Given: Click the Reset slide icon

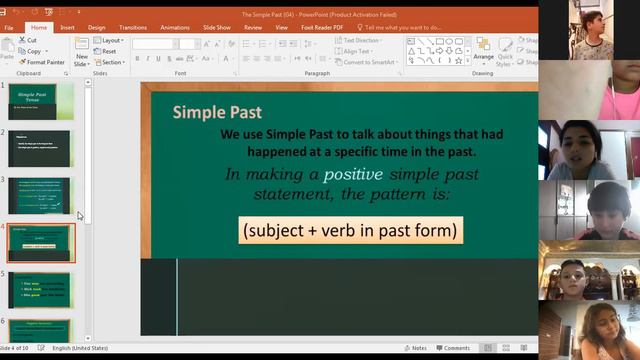Looking at the screenshot, I should pyautogui.click(x=97, y=51).
